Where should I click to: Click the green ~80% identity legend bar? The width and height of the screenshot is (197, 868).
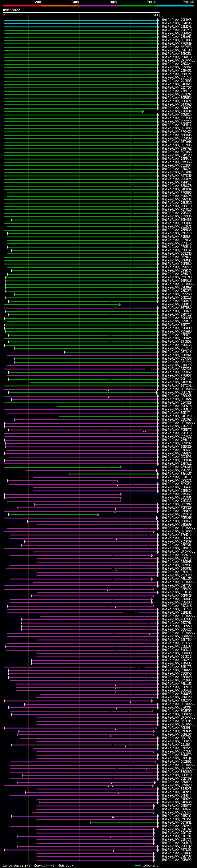[x=137, y=6]
